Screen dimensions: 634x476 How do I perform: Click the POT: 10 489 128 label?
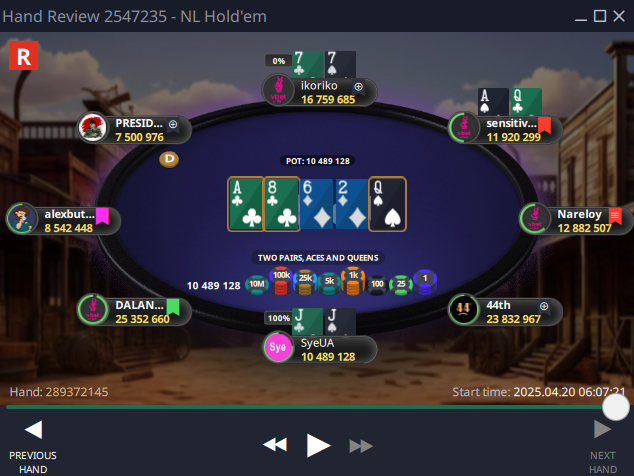coord(318,161)
